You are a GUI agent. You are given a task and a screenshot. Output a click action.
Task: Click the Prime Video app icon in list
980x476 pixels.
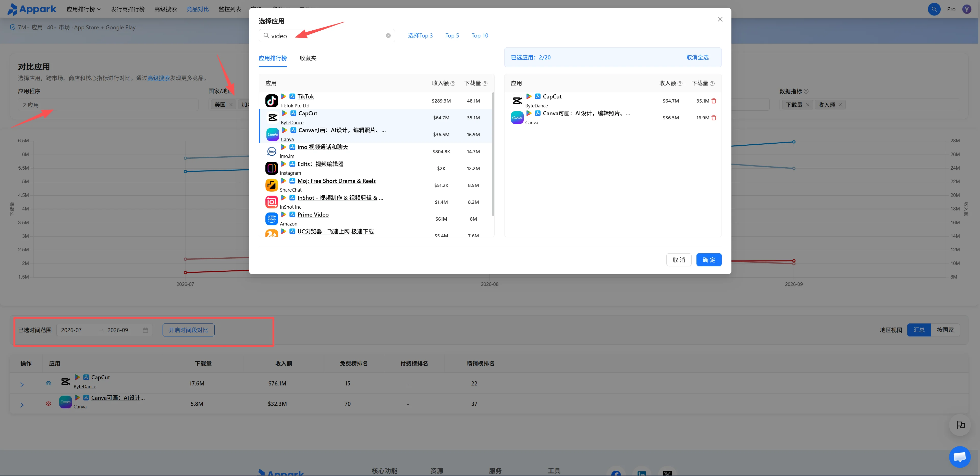(272, 219)
